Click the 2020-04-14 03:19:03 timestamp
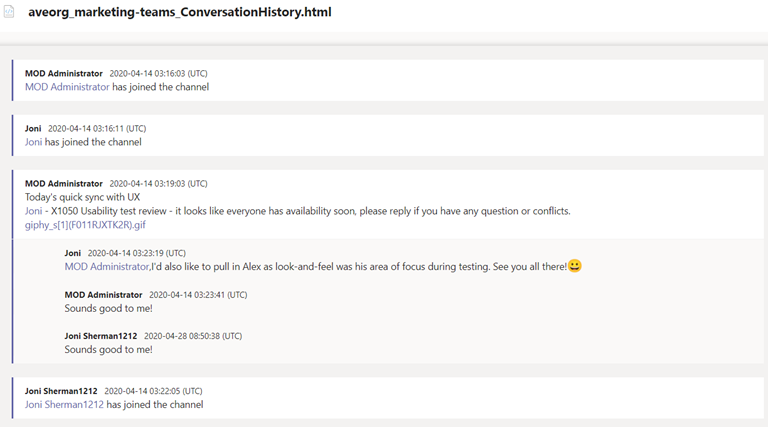Screen dimensions: 768x427 [158, 184]
